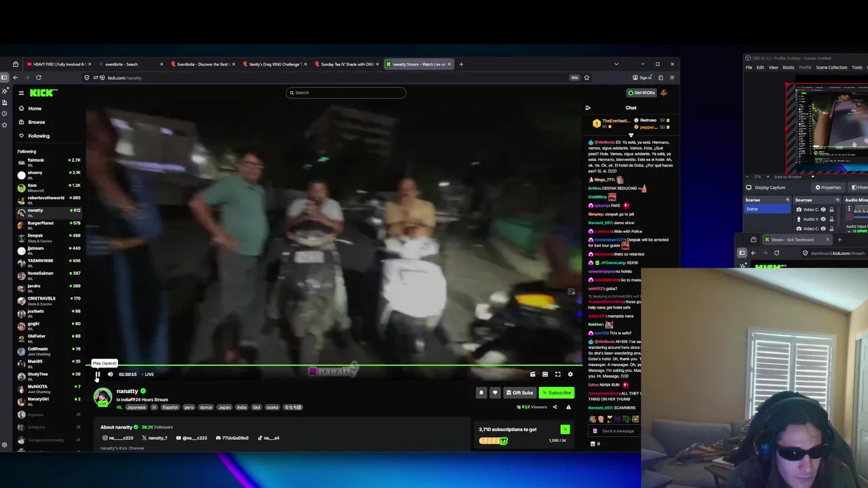868x488 pixels.
Task: Switch Kick player to theater mode
Action: 545,374
